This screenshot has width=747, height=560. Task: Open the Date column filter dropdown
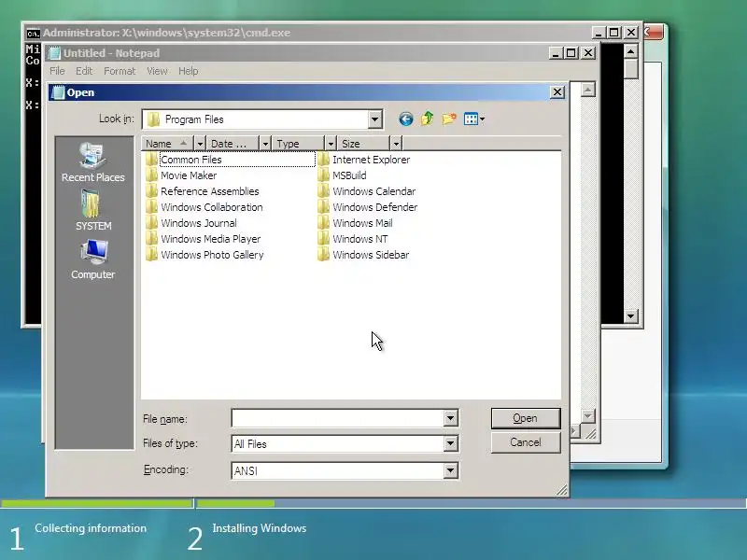pos(265,144)
